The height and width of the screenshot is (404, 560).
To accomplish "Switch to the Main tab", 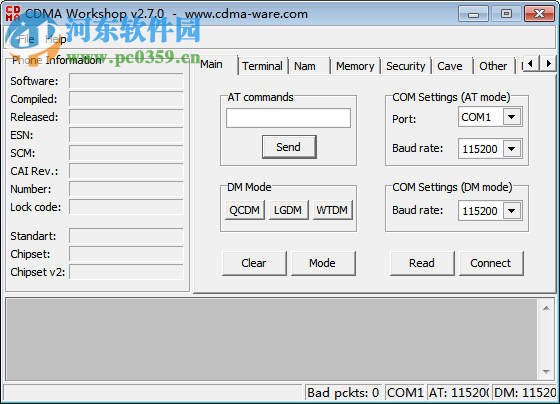I will pyautogui.click(x=211, y=64).
